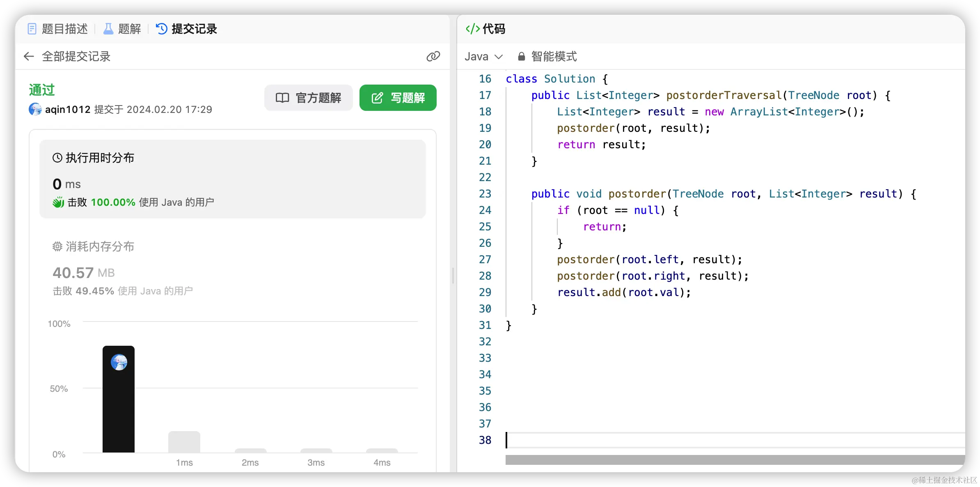This screenshot has height=487, width=980.
Task: Click the copy link chain icon
Action: [433, 56]
